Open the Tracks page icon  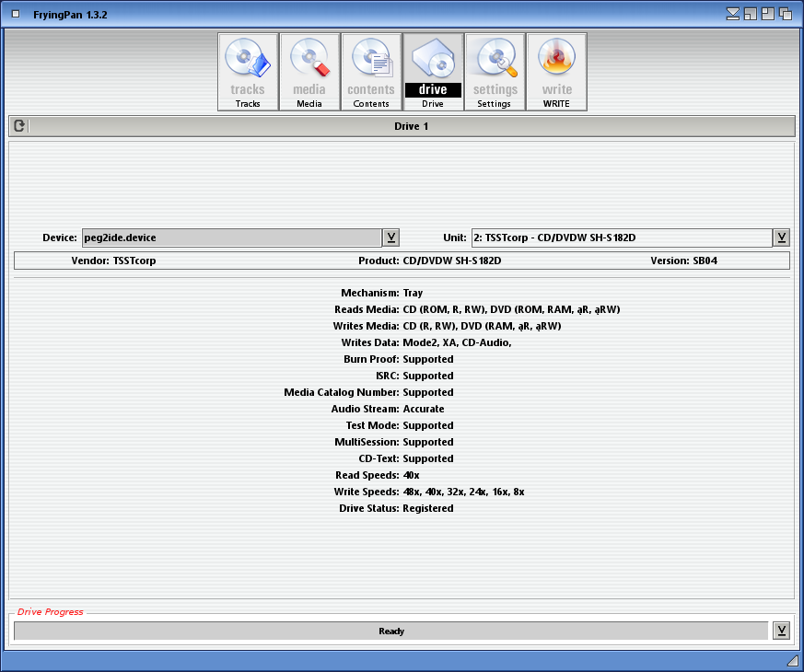(x=248, y=72)
